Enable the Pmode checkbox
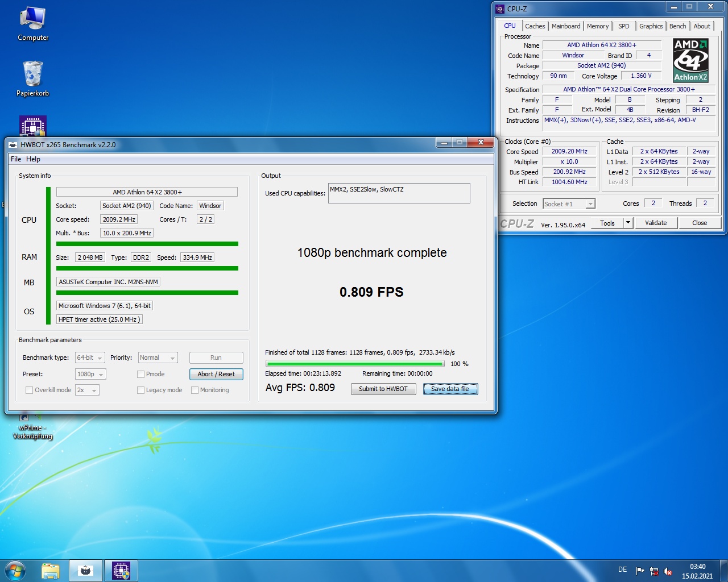 pos(140,374)
